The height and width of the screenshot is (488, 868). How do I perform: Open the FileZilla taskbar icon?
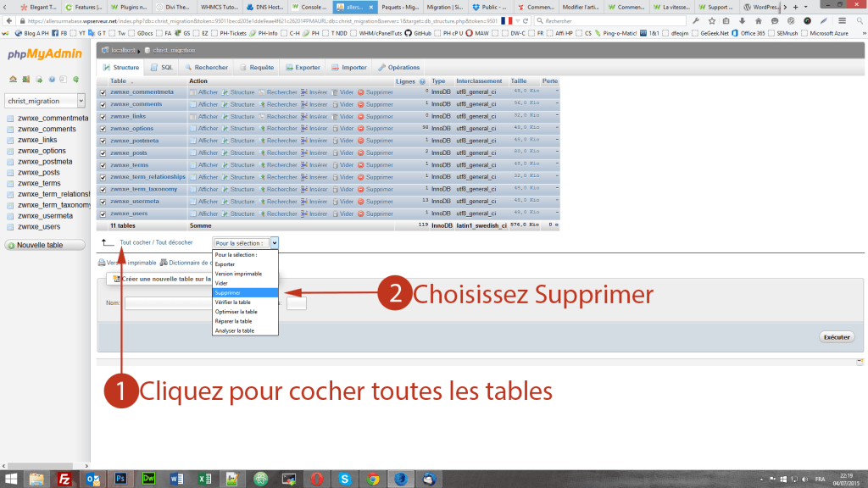64,480
